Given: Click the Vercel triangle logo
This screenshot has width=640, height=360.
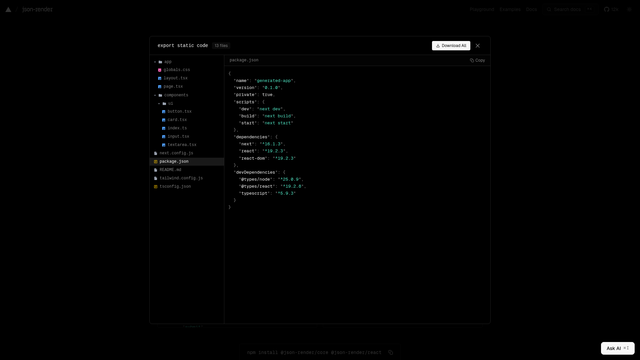Looking at the screenshot, I should click(x=8, y=9).
